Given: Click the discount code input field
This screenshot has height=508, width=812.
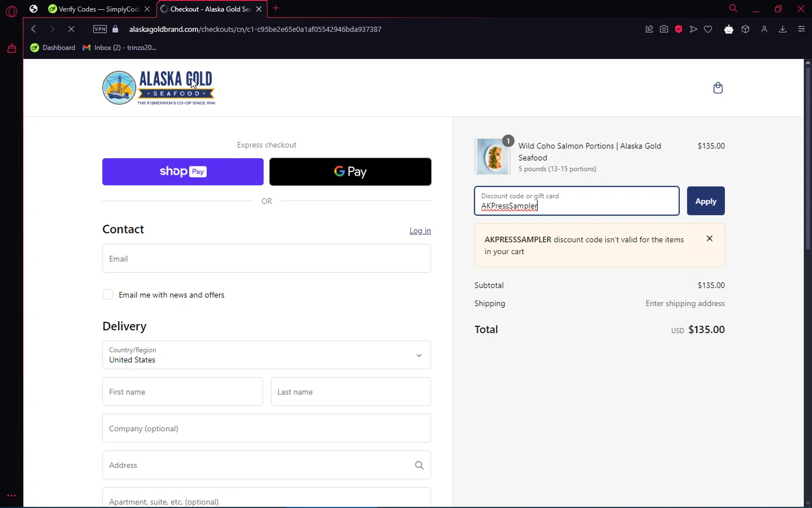Looking at the screenshot, I should point(577,201).
